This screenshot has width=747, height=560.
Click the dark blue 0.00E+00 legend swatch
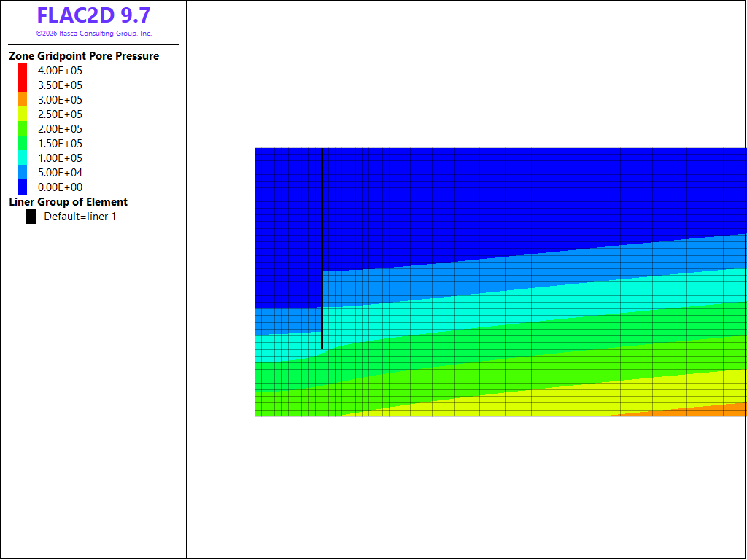point(22,187)
